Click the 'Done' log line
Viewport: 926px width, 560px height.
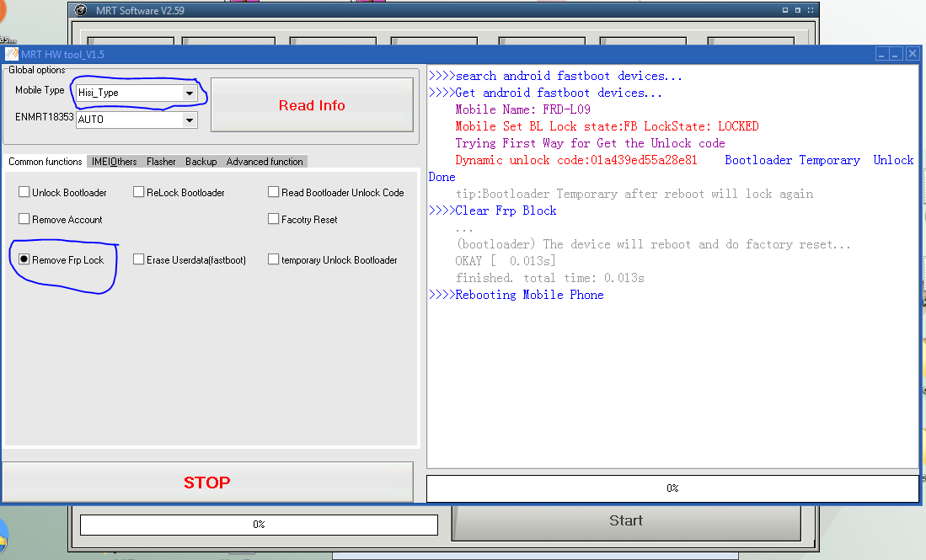(442, 177)
